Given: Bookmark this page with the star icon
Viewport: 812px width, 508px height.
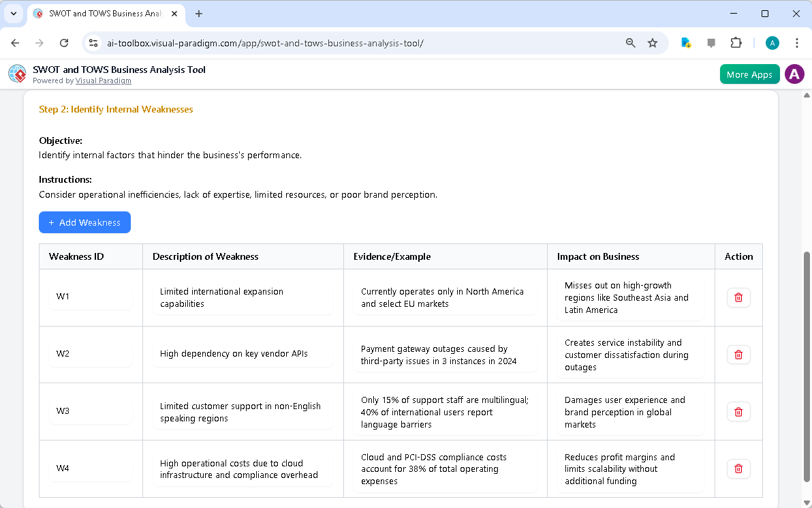Looking at the screenshot, I should (x=653, y=42).
